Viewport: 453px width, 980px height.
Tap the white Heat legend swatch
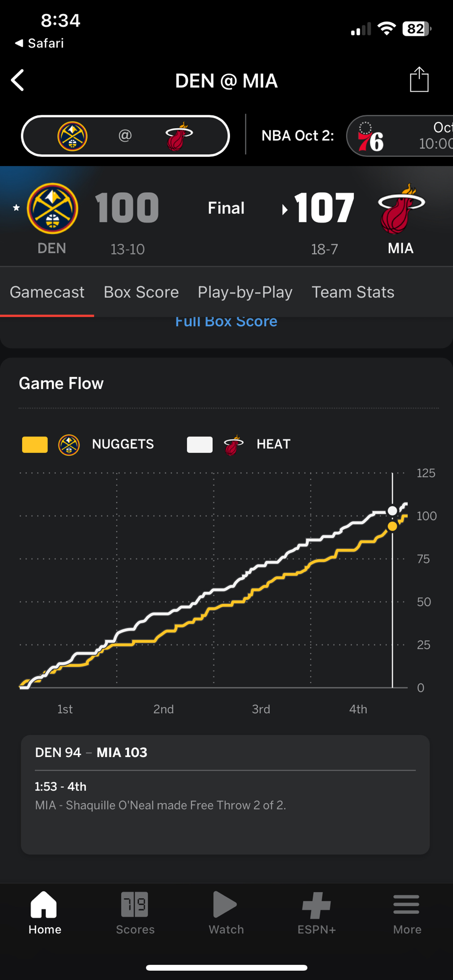tap(200, 444)
